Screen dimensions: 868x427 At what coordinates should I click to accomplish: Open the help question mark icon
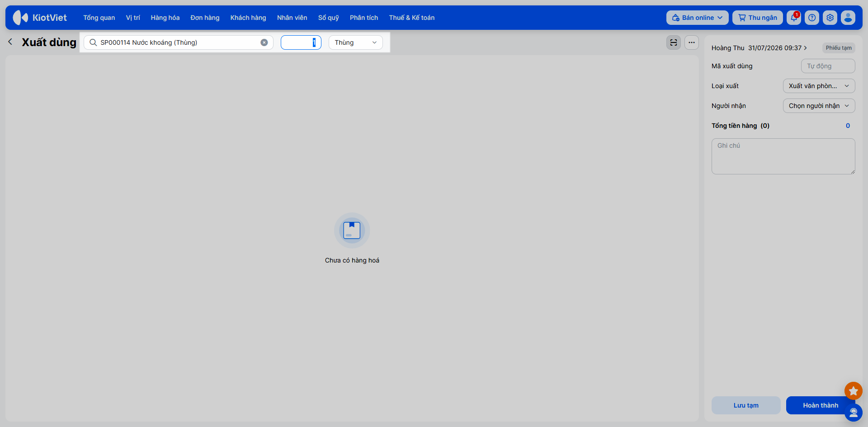click(x=812, y=18)
